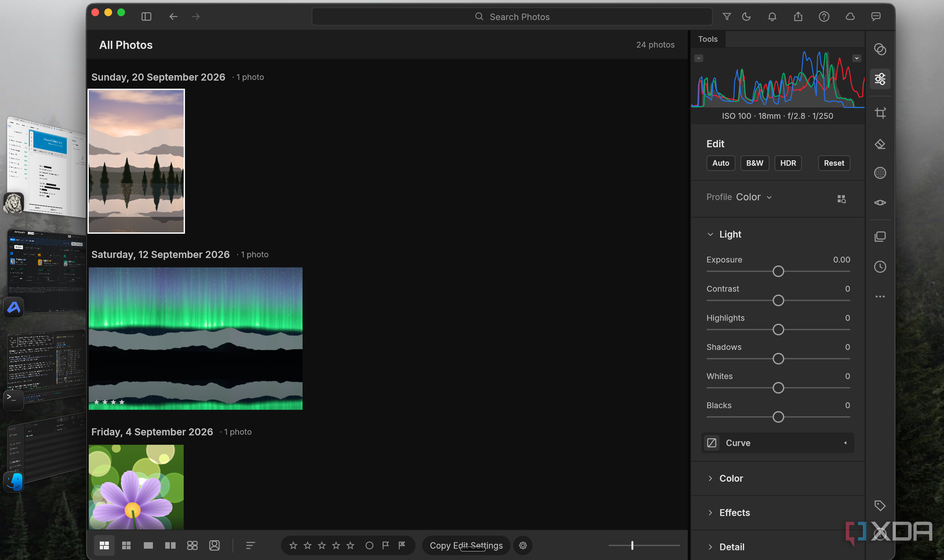Image resolution: width=944 pixels, height=560 pixels.
Task: Open the Masking circle-grid tool
Action: [x=880, y=173]
